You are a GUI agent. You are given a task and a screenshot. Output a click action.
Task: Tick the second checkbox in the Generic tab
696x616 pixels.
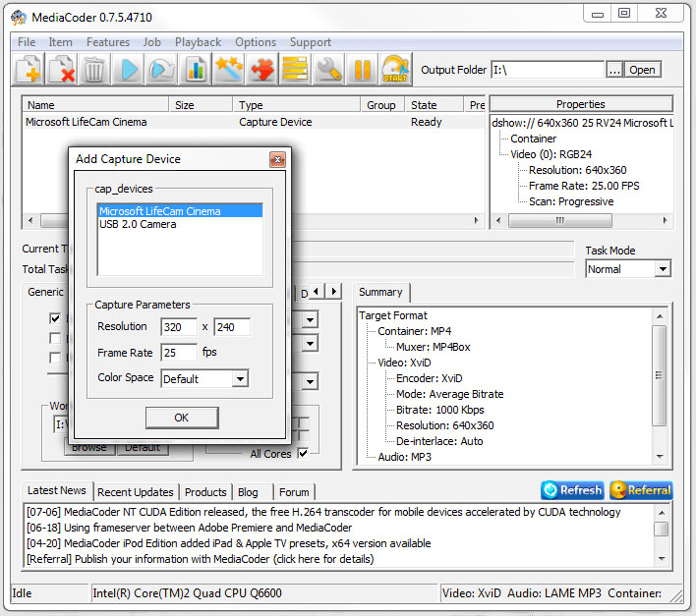pyautogui.click(x=56, y=338)
